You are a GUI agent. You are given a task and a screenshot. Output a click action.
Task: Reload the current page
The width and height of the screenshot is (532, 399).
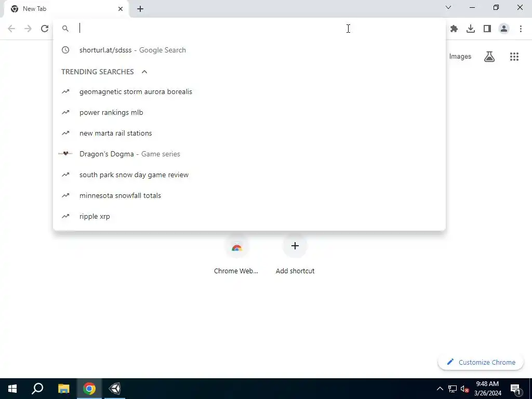(x=45, y=29)
